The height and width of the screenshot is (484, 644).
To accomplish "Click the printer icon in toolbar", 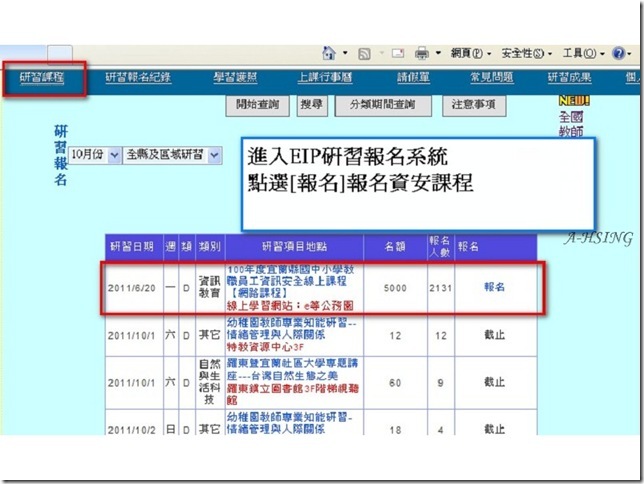I will point(422,53).
